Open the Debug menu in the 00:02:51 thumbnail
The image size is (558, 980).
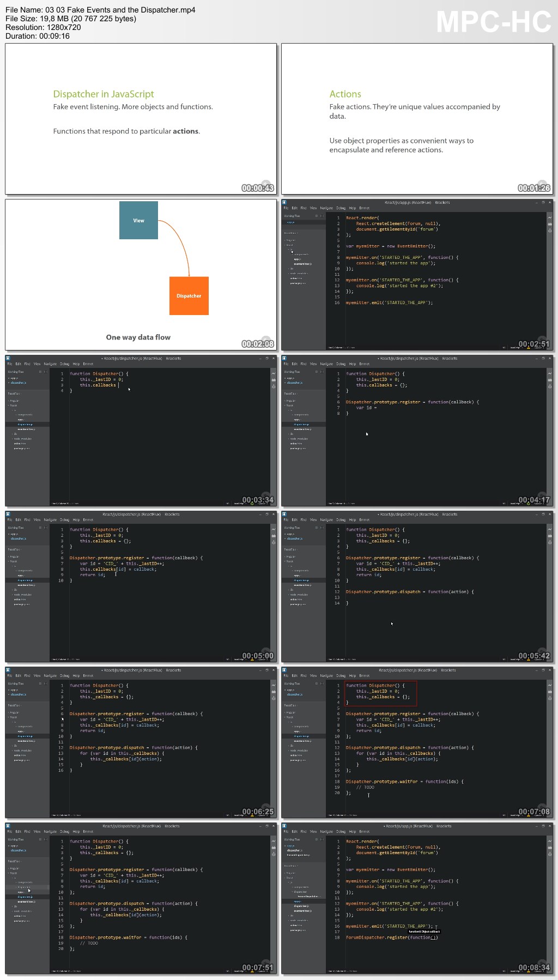point(341,208)
